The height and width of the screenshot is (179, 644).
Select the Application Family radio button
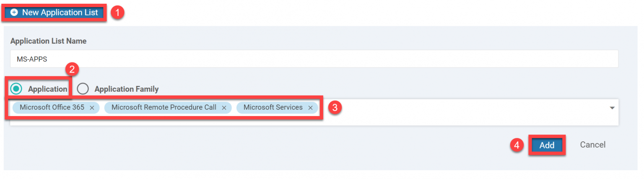[83, 89]
